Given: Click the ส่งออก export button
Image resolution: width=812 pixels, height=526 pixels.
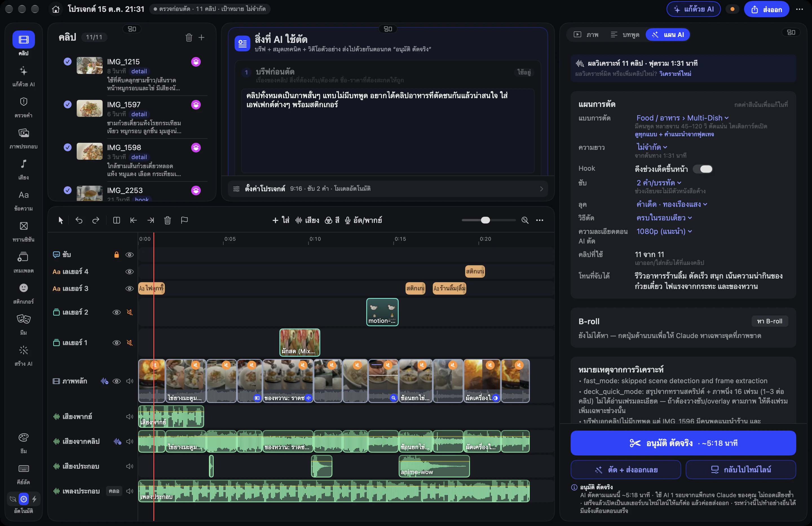Looking at the screenshot, I should (766, 9).
